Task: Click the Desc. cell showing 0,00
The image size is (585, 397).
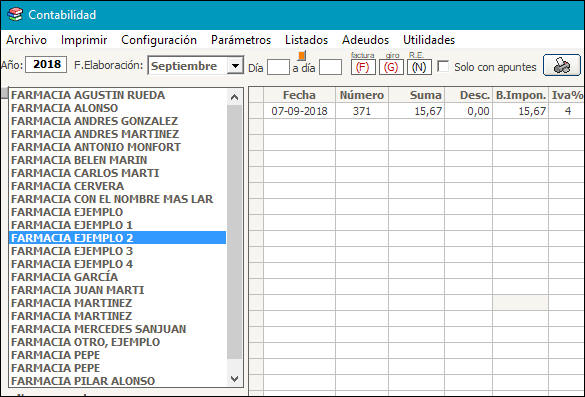Action: [x=469, y=111]
